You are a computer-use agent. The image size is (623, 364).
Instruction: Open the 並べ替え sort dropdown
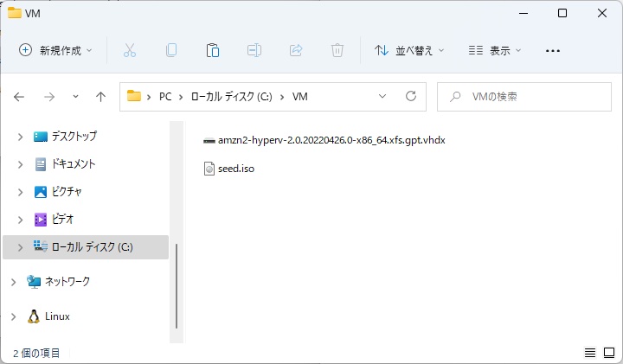[409, 51]
